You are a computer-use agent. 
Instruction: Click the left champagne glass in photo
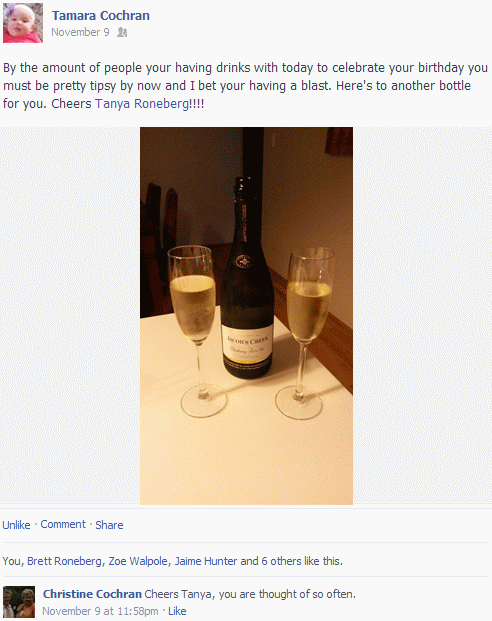[196, 331]
